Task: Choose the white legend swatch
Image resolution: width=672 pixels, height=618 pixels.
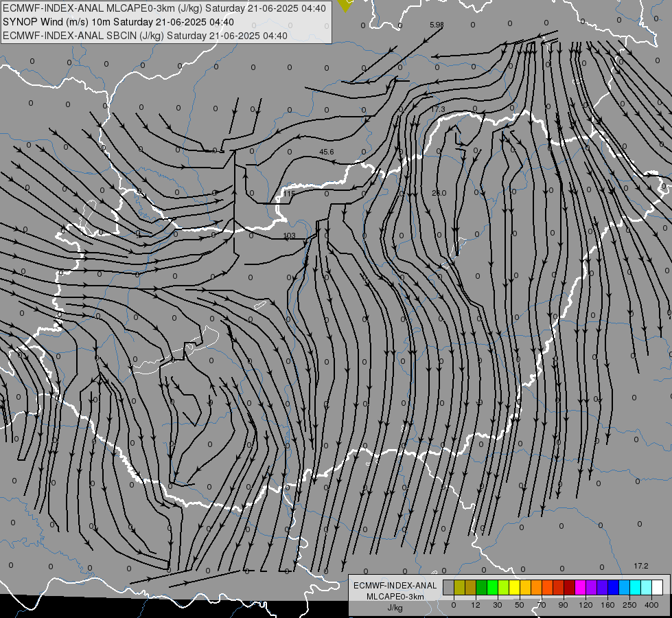Action: click(x=657, y=587)
